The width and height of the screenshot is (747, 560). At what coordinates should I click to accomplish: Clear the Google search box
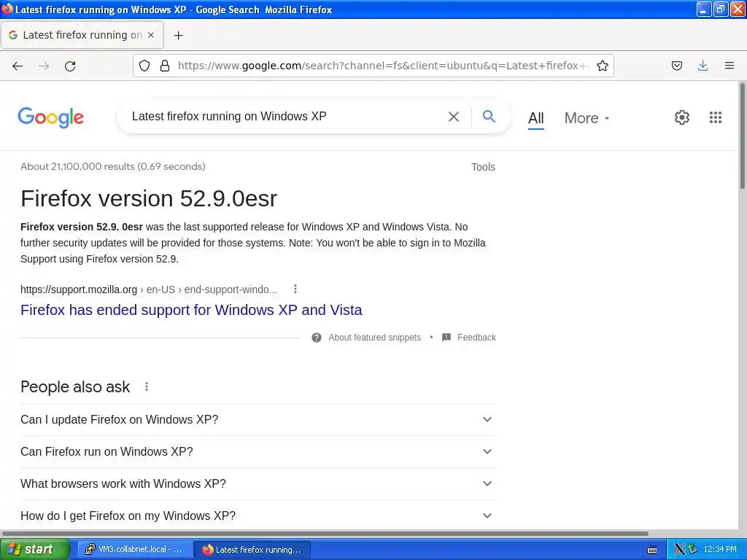pos(454,117)
